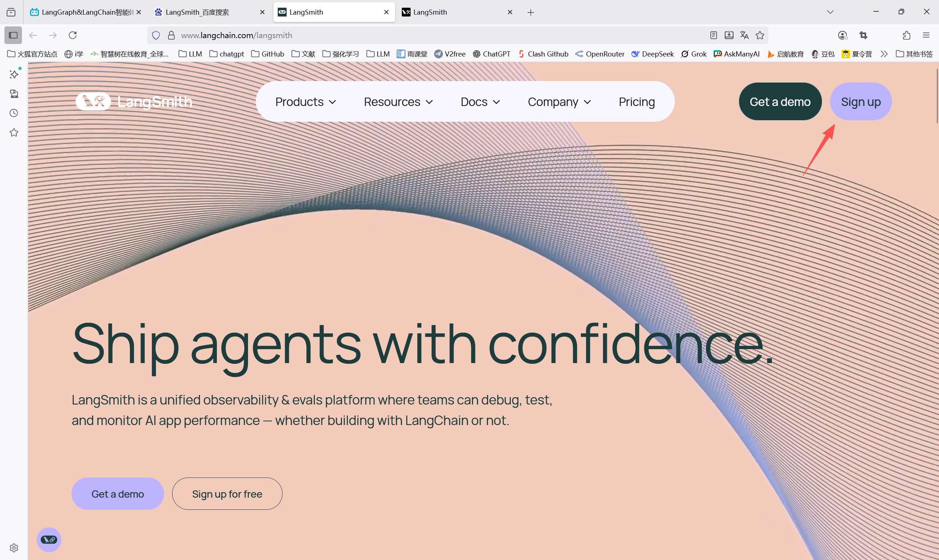Viewport: 939px width, 560px height.
Task: Open the screenshot crop tool icon
Action: coord(863,35)
